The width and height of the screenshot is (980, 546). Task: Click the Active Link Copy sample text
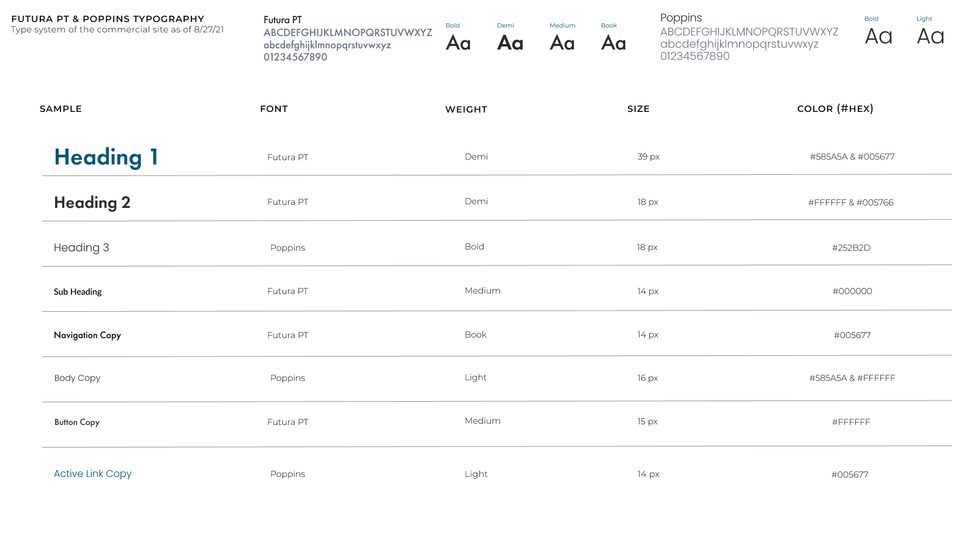click(93, 474)
